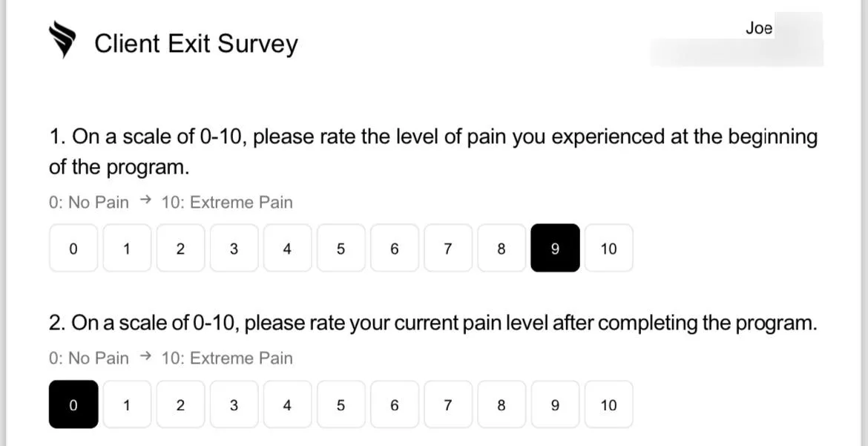This screenshot has height=446, width=868.
Task: Select rating 2 for current pain level
Action: 180,404
